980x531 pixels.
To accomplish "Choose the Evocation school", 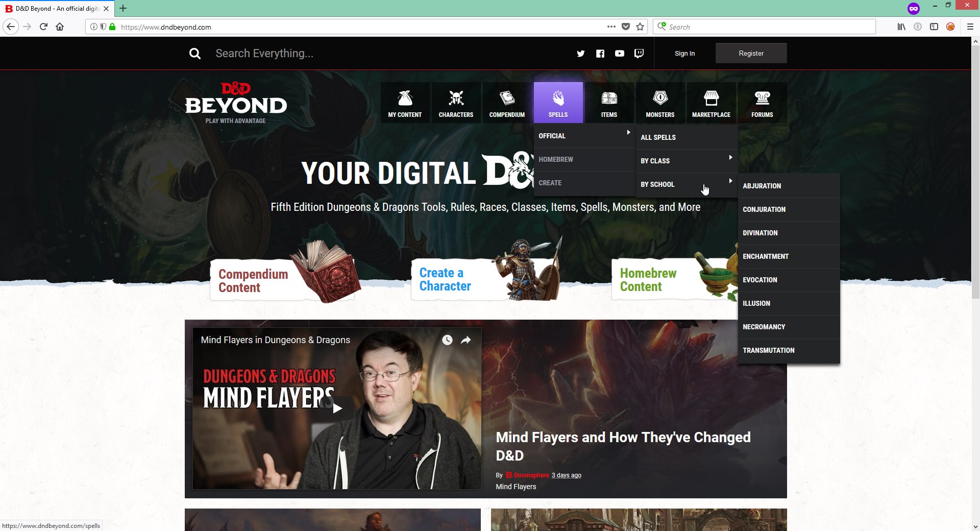I will (x=789, y=280).
